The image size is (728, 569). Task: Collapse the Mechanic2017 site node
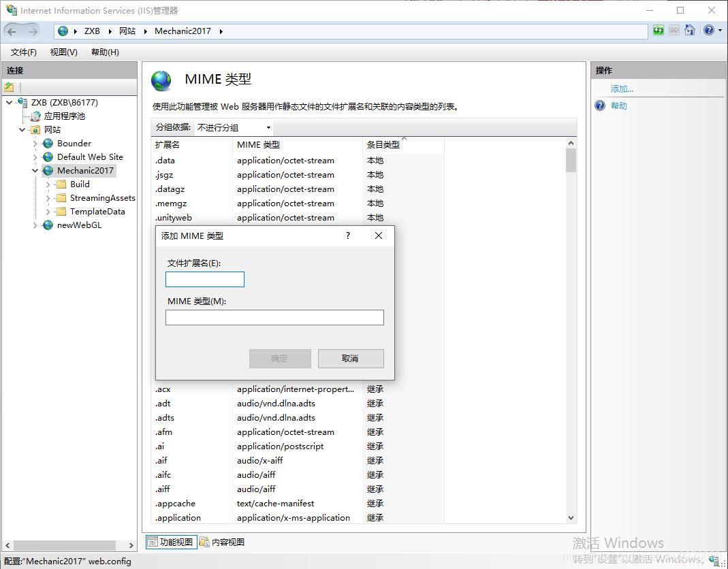[35, 170]
